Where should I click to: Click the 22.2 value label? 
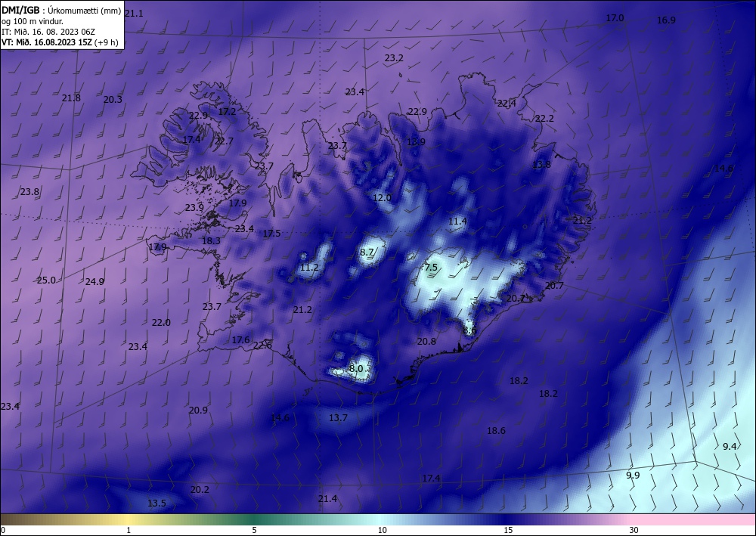[544, 119]
